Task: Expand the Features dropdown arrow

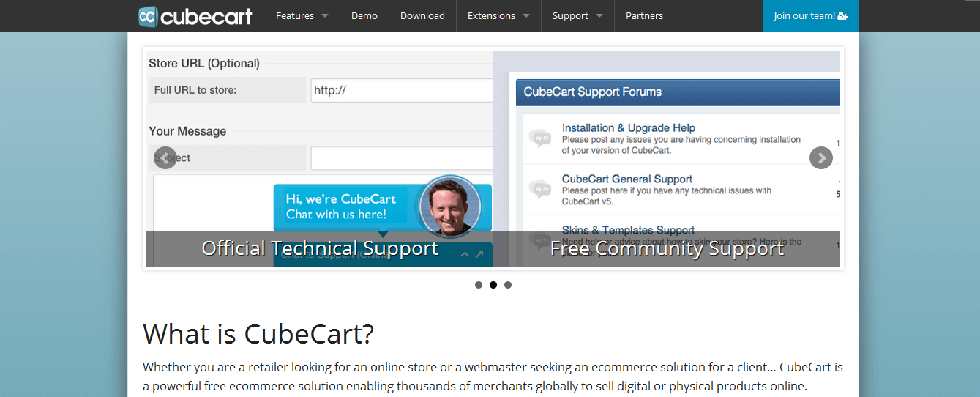Action: pos(325,16)
